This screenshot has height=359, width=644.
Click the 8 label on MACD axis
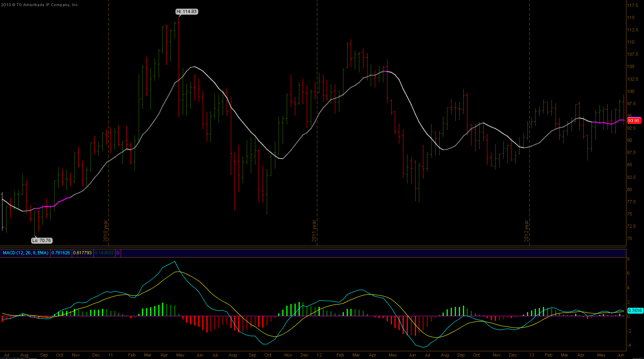[629, 259]
